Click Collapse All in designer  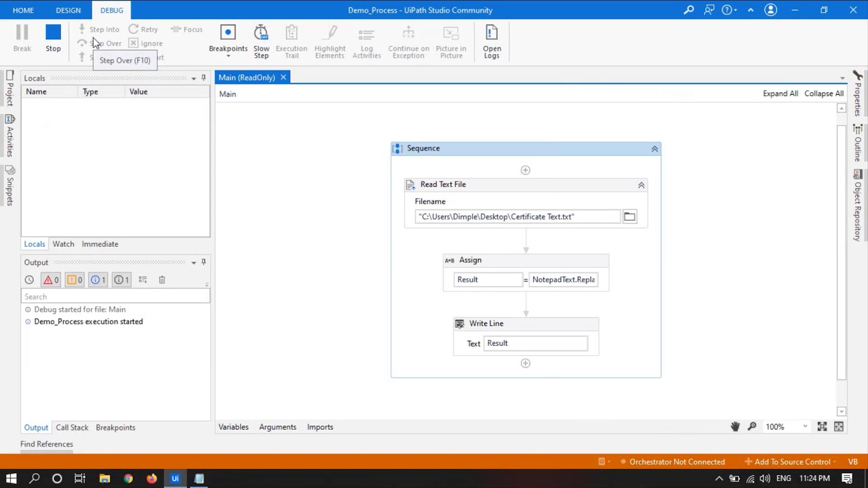click(824, 94)
